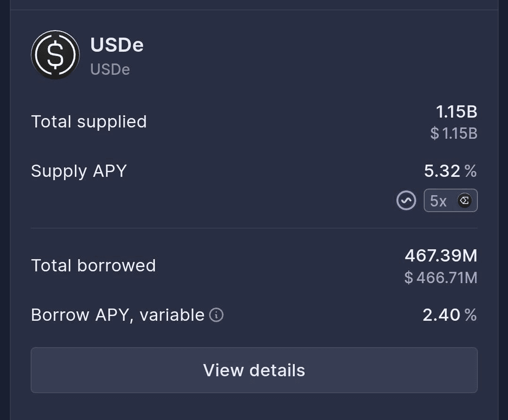The width and height of the screenshot is (508, 420).
Task: Open the Borrow APY info tooltip icon
Action: (216, 315)
